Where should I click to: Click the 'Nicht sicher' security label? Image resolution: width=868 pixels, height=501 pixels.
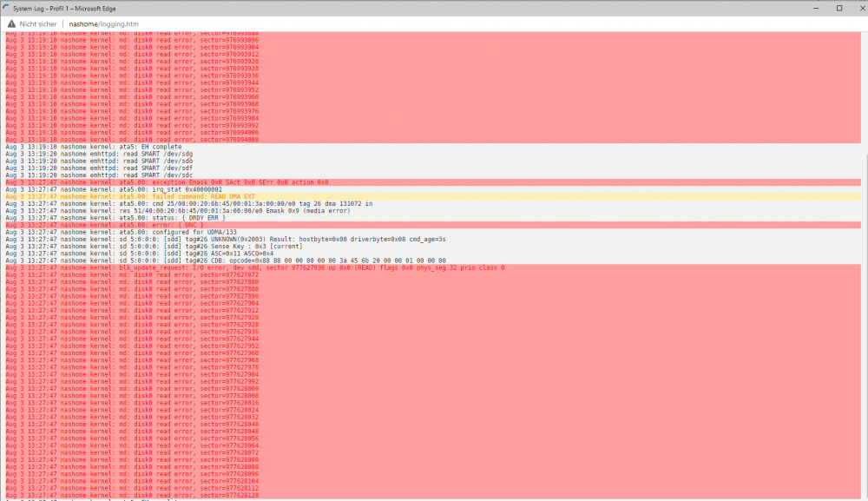(x=38, y=23)
